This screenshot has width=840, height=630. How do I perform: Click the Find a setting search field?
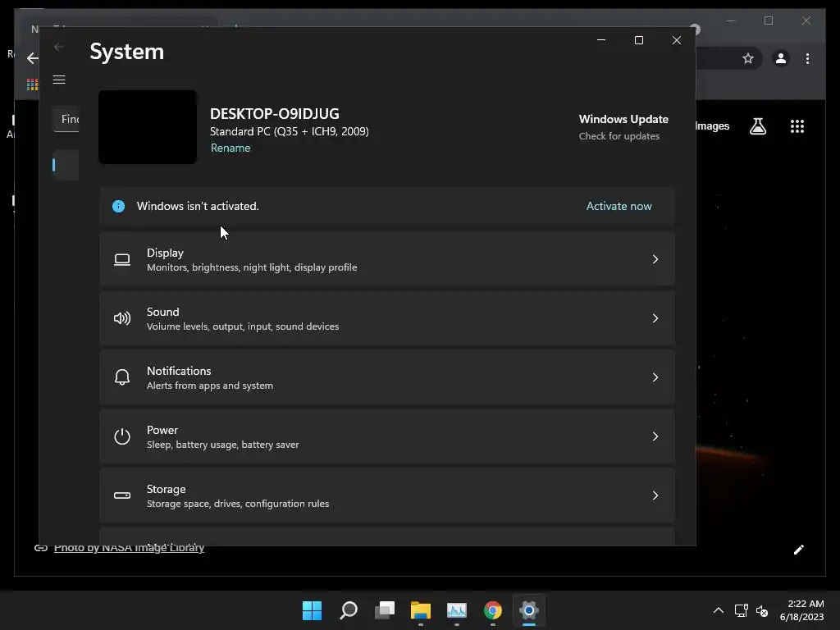click(66, 119)
